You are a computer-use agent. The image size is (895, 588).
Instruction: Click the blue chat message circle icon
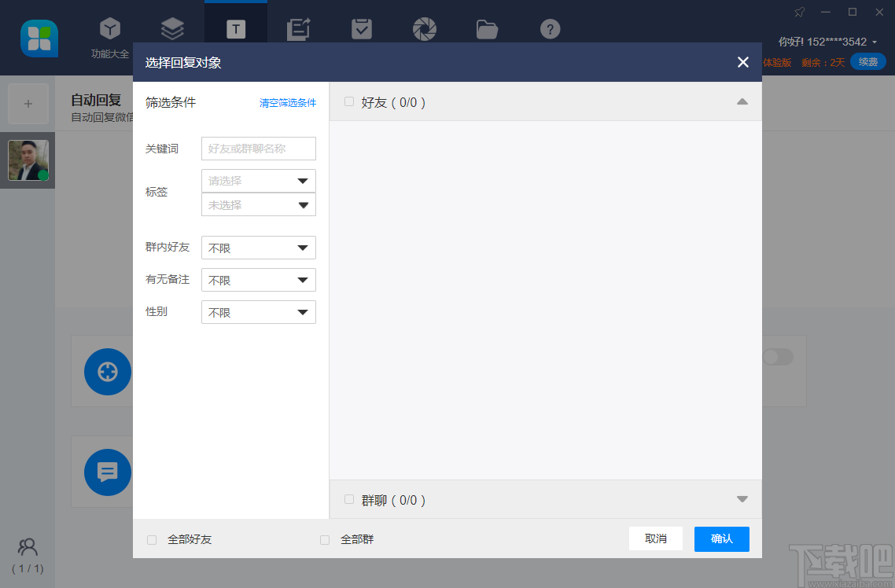tap(107, 472)
